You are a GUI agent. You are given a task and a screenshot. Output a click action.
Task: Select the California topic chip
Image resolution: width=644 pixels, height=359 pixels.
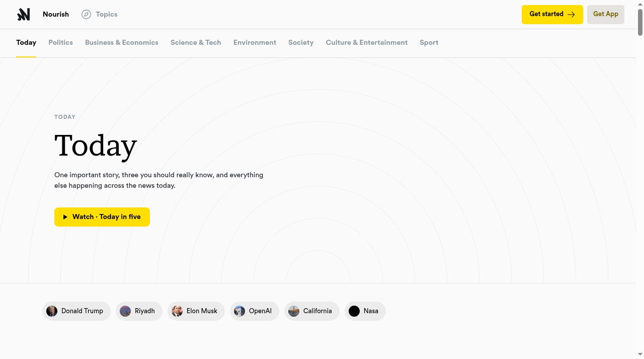(312, 311)
